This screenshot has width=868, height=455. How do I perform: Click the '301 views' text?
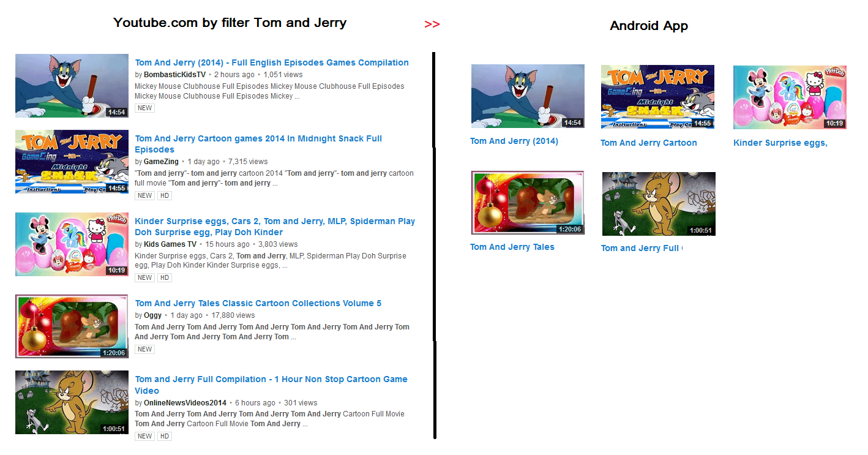(301, 403)
